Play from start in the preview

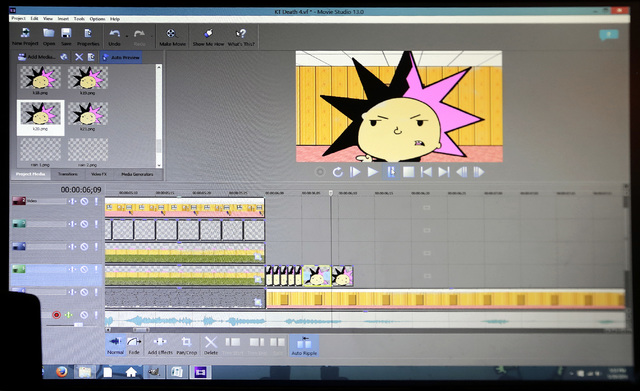click(x=355, y=172)
